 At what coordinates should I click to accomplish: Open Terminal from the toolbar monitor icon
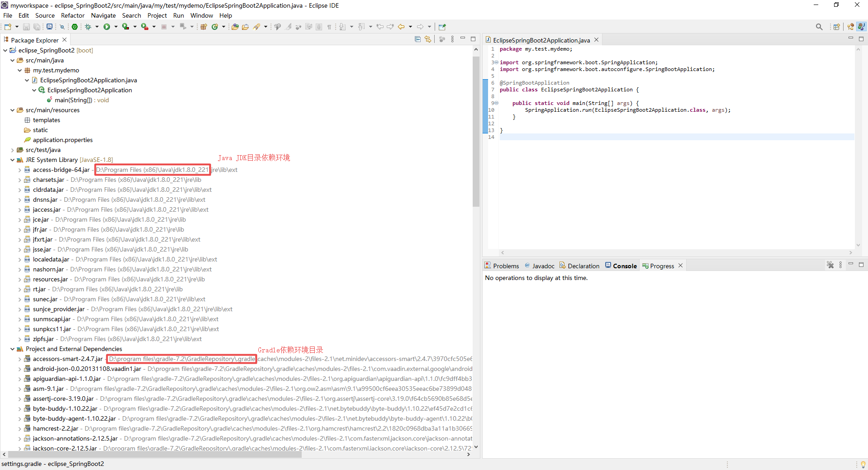pyautogui.click(x=49, y=27)
